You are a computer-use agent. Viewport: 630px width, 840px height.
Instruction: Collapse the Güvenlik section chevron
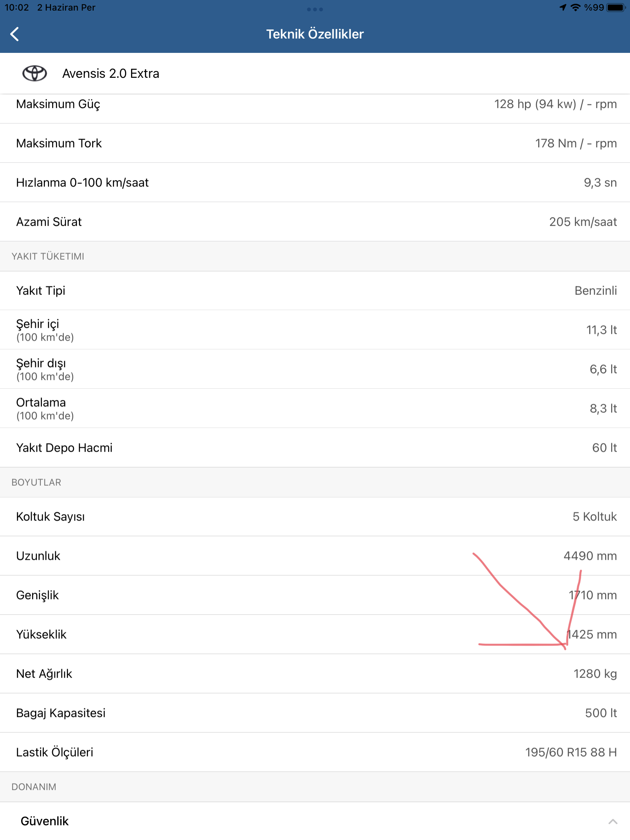[613, 821]
